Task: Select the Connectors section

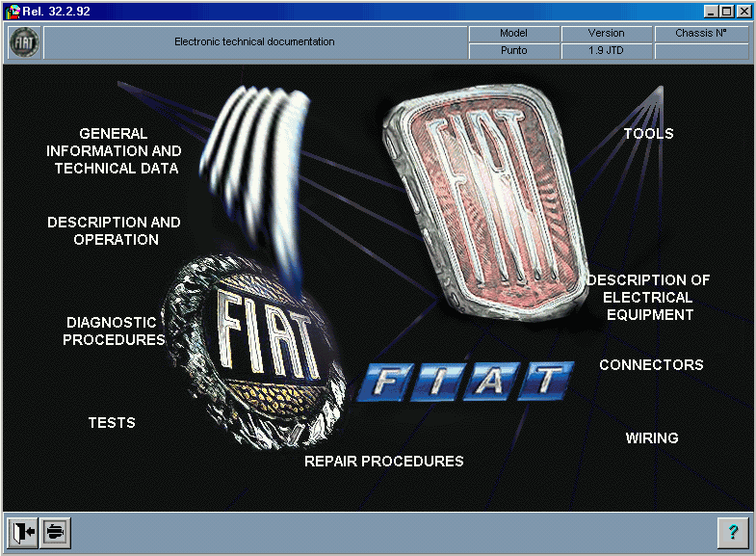Action: [651, 365]
